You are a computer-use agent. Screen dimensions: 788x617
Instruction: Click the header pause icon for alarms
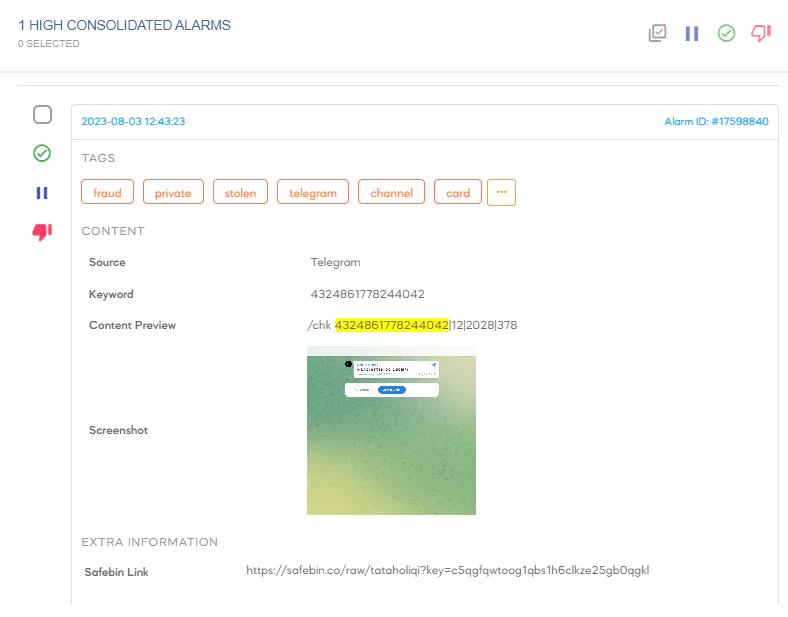click(x=692, y=34)
